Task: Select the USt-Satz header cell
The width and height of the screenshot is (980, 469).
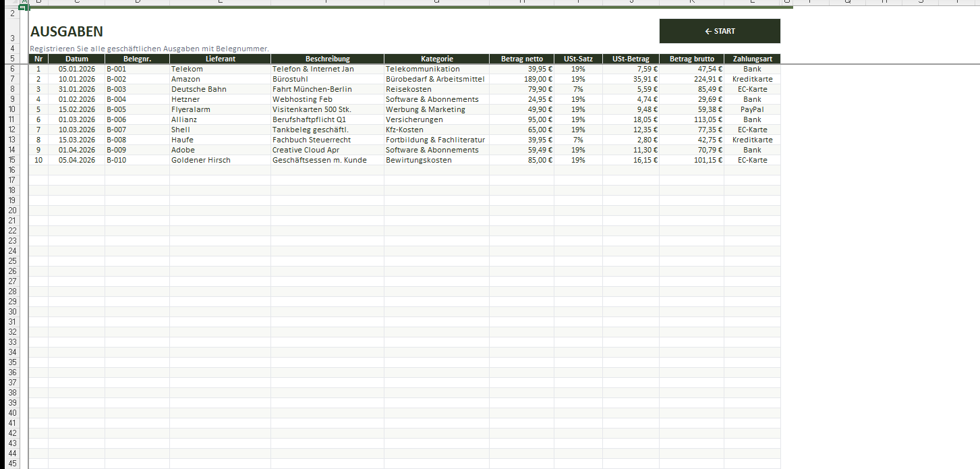Action: coord(578,59)
